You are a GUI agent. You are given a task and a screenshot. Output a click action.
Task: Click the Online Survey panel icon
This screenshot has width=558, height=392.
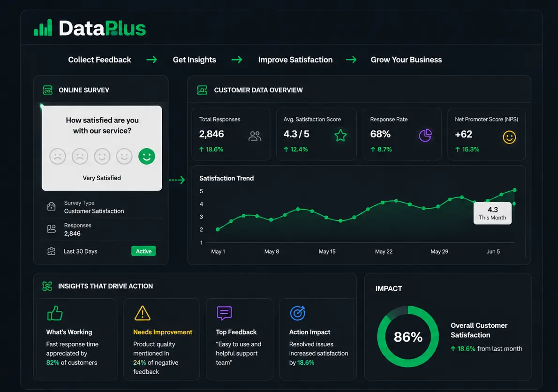(48, 90)
